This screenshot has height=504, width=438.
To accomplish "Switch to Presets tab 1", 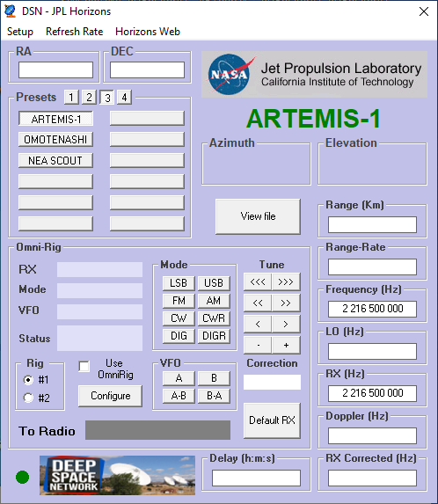I will pyautogui.click(x=71, y=97).
